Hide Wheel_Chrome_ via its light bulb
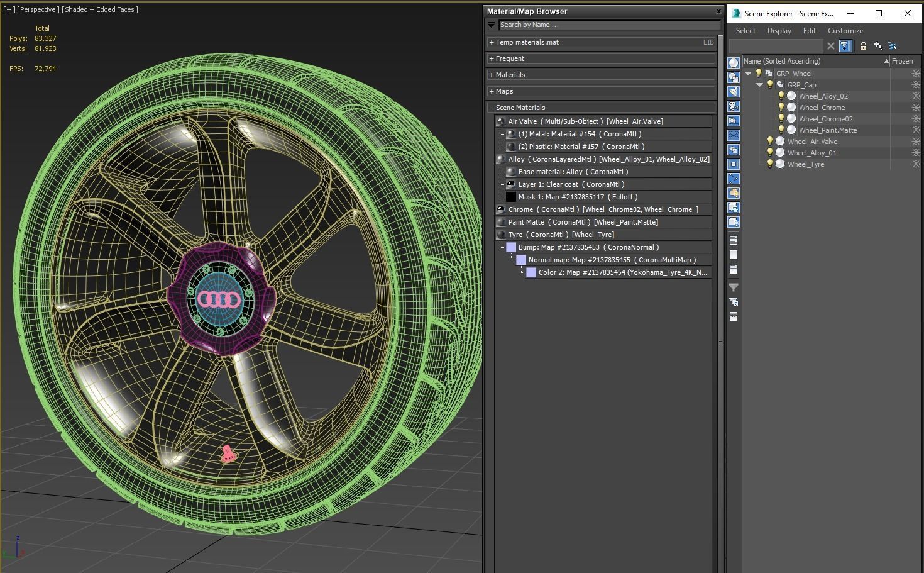Screen dimensions: 924x573 point(781,108)
